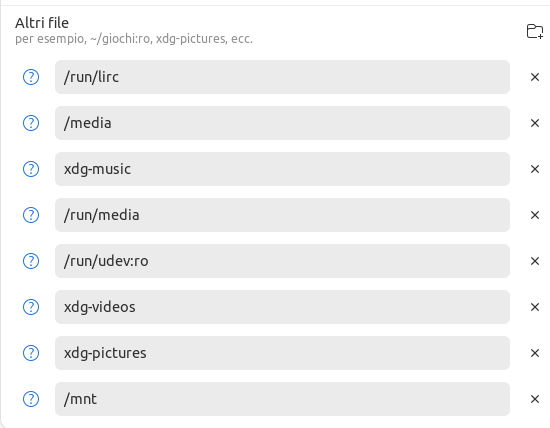
Task: Show help for the xdg-videos entry
Action: pos(31,307)
